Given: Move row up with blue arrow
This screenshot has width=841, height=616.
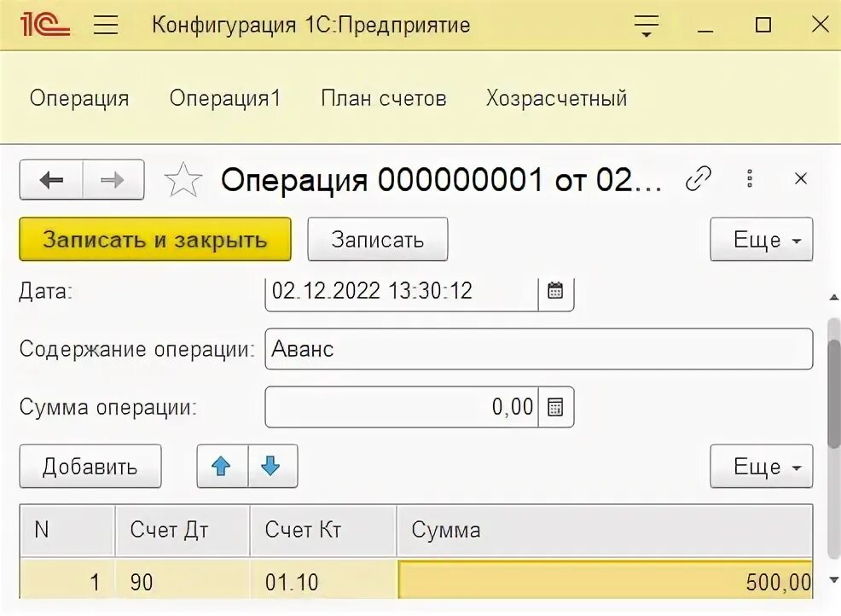Looking at the screenshot, I should pos(222,466).
